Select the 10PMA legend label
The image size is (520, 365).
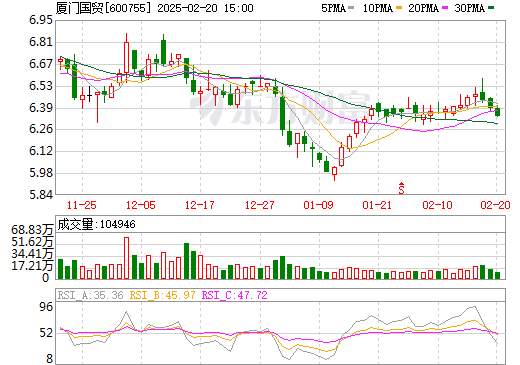[378, 8]
